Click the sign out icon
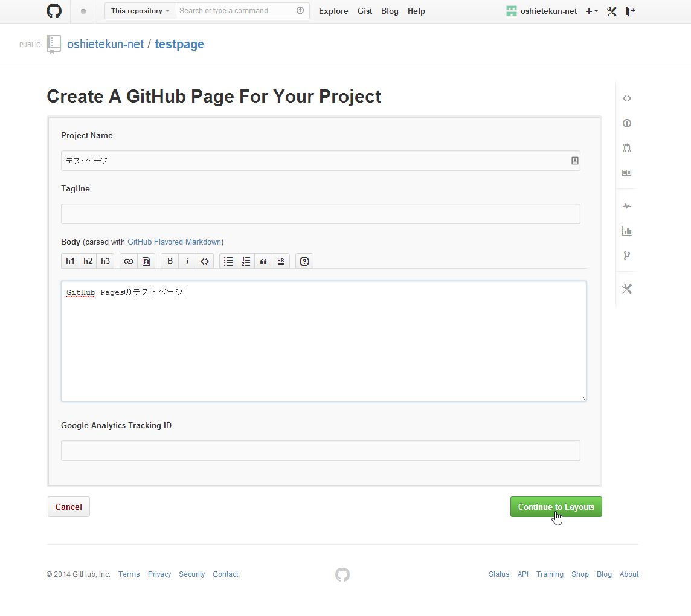This screenshot has width=691, height=616. (x=630, y=11)
